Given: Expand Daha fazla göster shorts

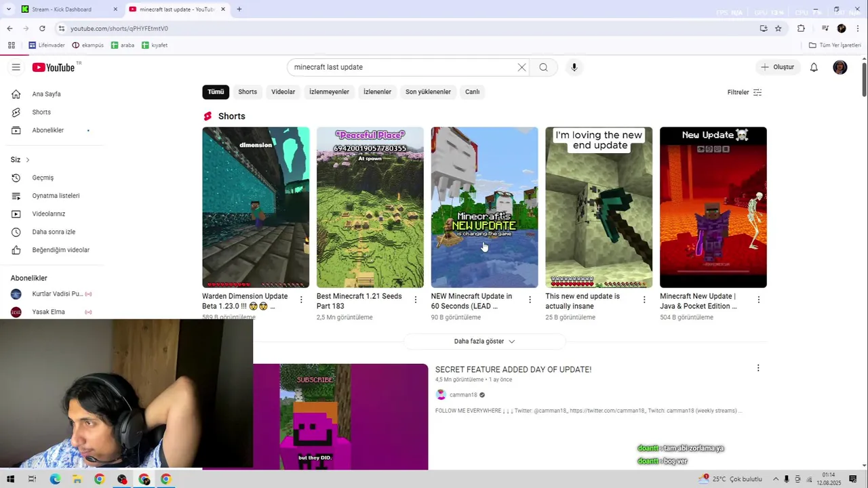Looking at the screenshot, I should point(484,341).
